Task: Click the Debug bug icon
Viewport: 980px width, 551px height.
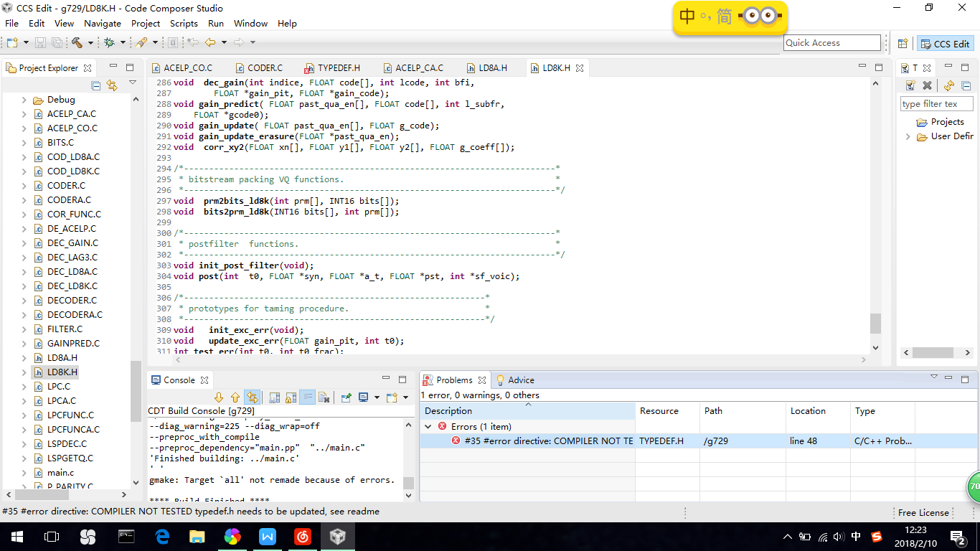Action: (x=109, y=43)
